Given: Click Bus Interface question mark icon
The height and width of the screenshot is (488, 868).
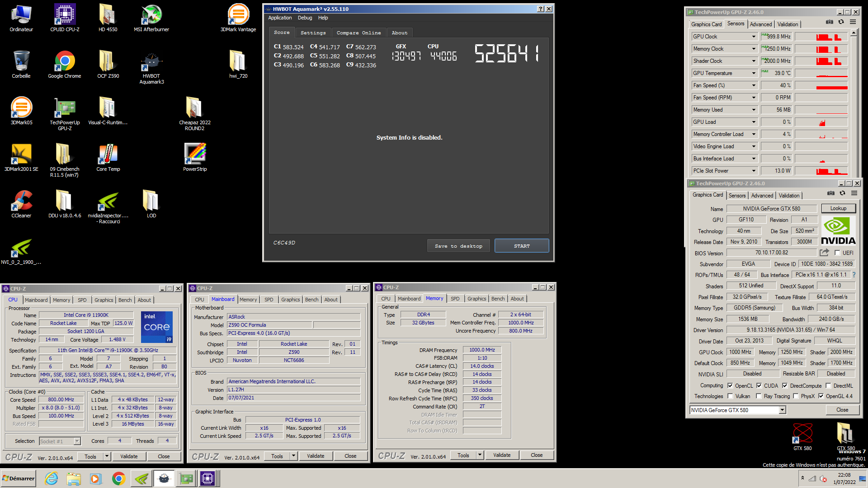Looking at the screenshot, I should (x=854, y=275).
